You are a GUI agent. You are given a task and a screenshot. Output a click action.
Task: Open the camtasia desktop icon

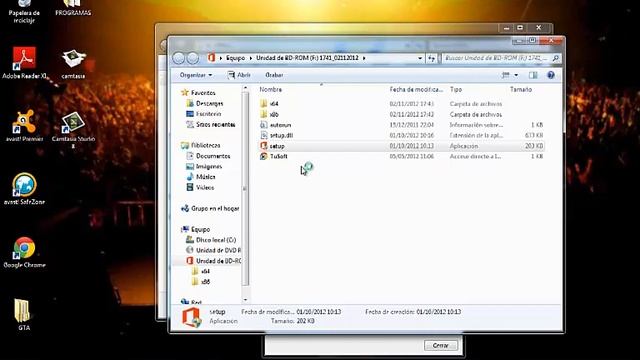pos(73,64)
